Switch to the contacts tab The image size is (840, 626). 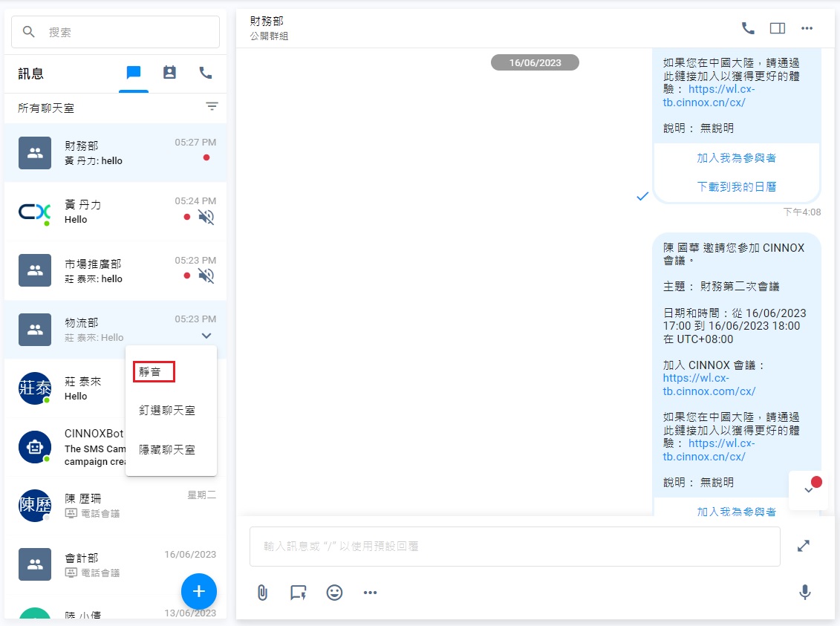pyautogui.click(x=169, y=74)
